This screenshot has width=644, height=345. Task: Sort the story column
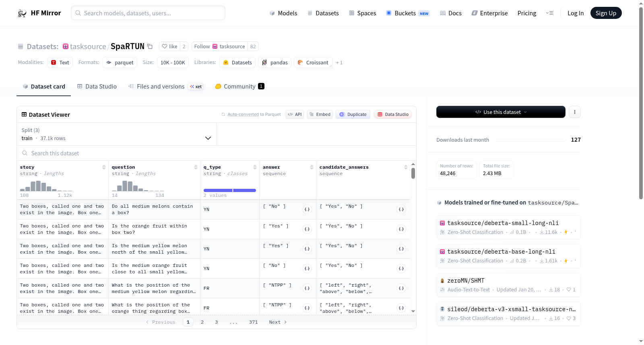coord(104,167)
